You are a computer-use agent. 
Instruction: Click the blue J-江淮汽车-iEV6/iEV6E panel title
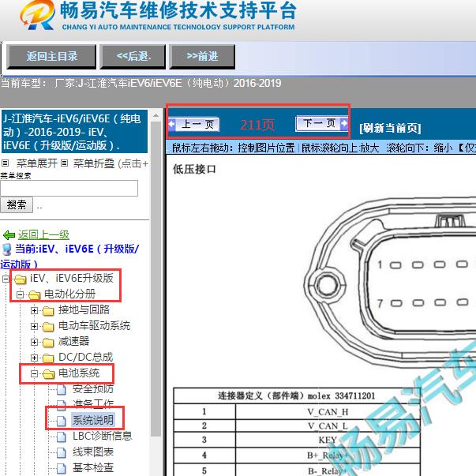pyautogui.click(x=74, y=132)
